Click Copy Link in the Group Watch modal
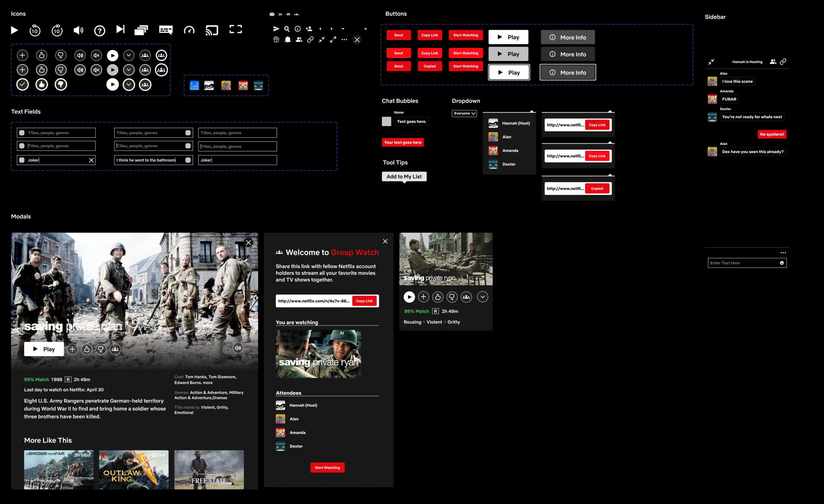The image size is (824, 504). 364,301
